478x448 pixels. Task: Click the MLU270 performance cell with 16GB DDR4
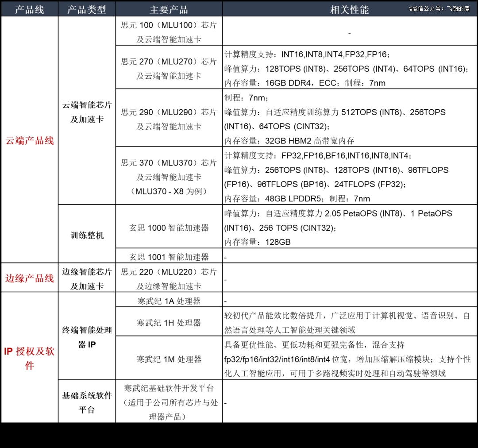pyautogui.click(x=350, y=67)
